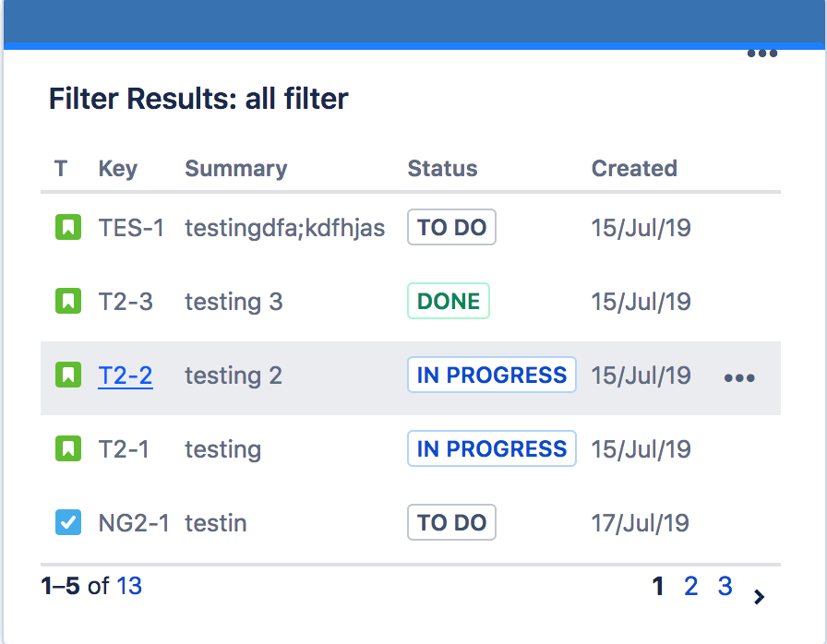The width and height of the screenshot is (827, 644).
Task: Click the blue task icon for NG2-1
Action: click(x=68, y=522)
